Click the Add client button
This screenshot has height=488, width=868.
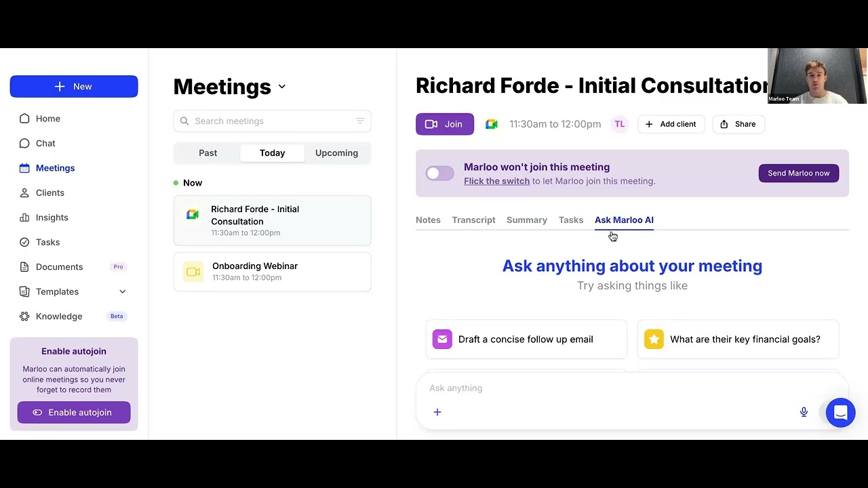pyautogui.click(x=671, y=124)
